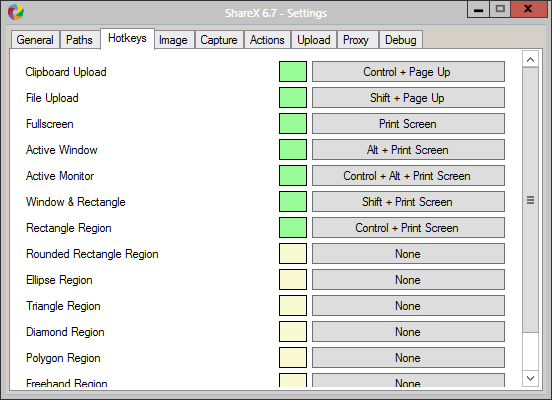Click green status swatch for Active Window
552x400 pixels.
click(293, 150)
